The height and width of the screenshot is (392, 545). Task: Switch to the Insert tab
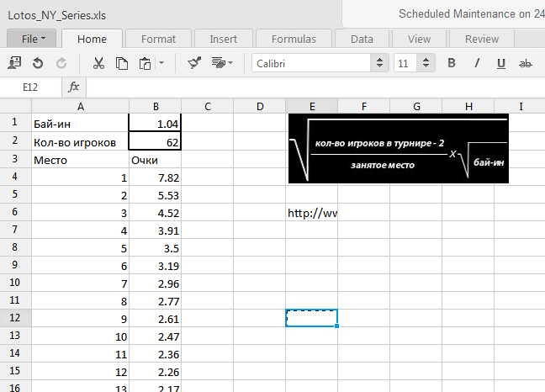[x=223, y=39]
